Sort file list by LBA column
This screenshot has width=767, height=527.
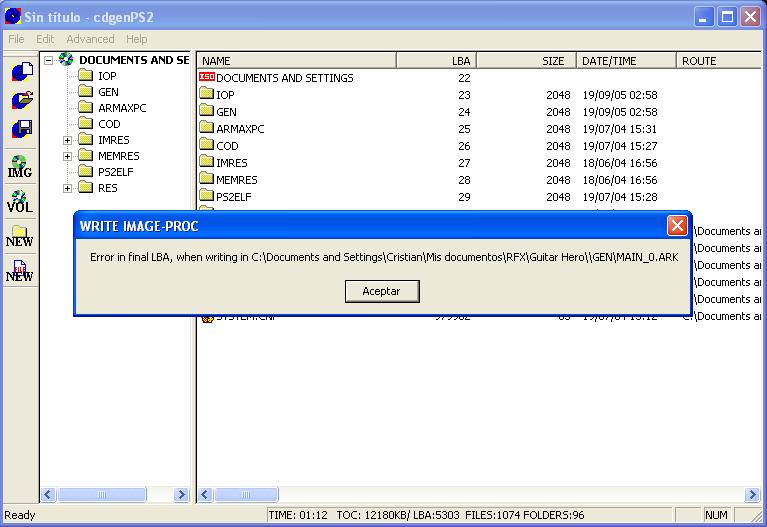(x=436, y=61)
